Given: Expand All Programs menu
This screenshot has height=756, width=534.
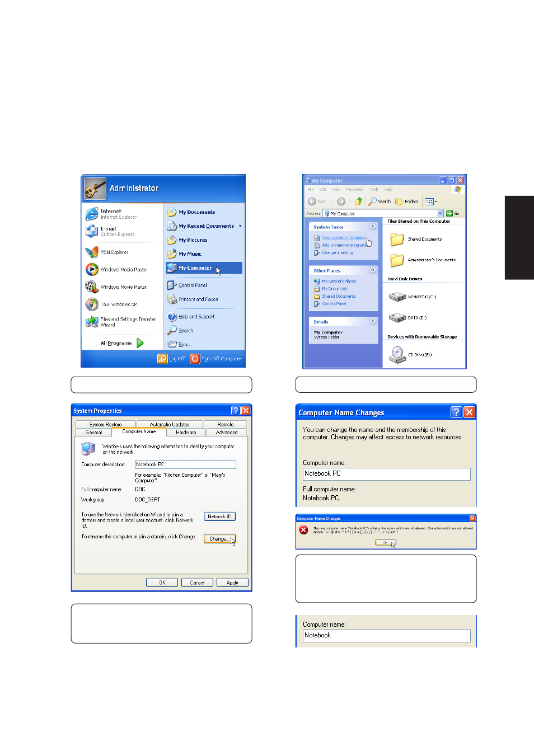Looking at the screenshot, I should [x=122, y=343].
